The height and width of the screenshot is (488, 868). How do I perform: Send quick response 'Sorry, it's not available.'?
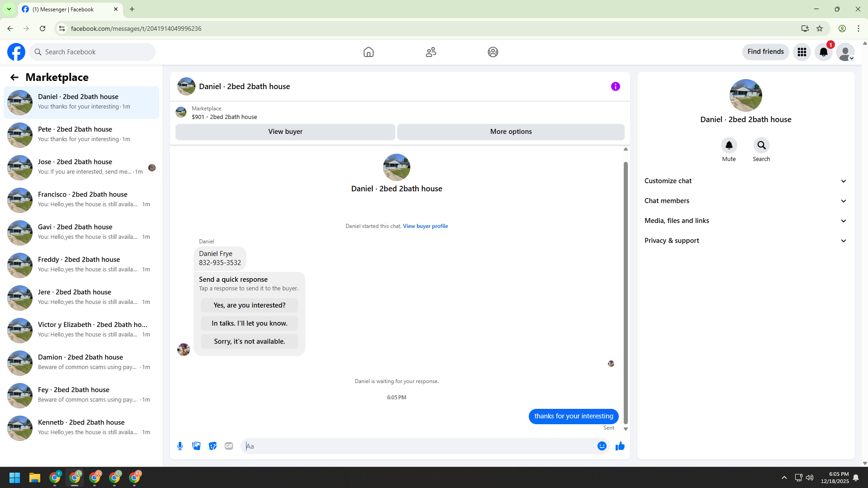coord(249,341)
